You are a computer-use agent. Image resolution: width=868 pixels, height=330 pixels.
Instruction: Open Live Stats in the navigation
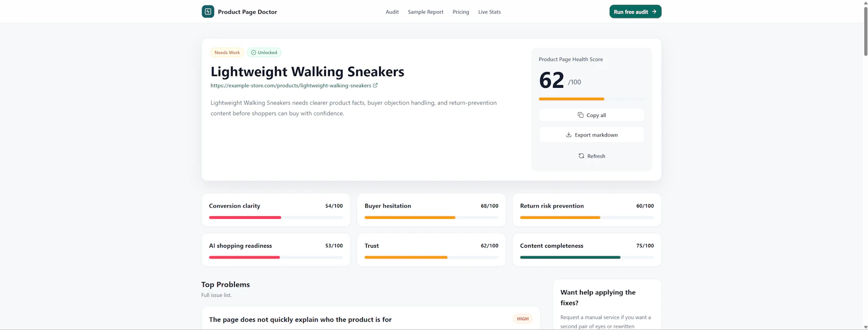(x=489, y=12)
